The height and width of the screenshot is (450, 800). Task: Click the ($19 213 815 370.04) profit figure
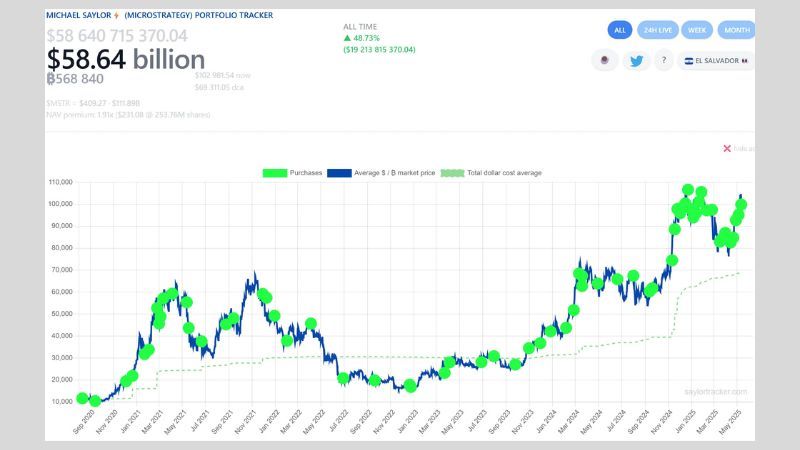[379, 49]
